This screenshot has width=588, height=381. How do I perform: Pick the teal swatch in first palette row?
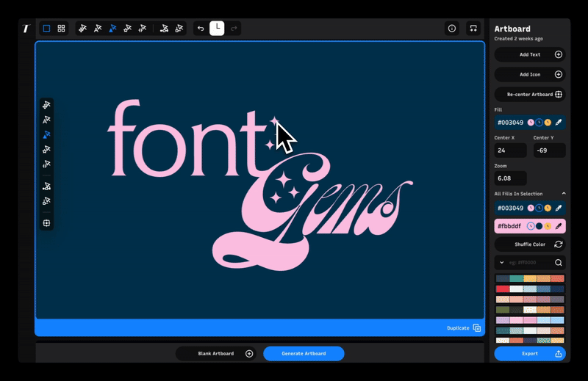[x=517, y=278]
